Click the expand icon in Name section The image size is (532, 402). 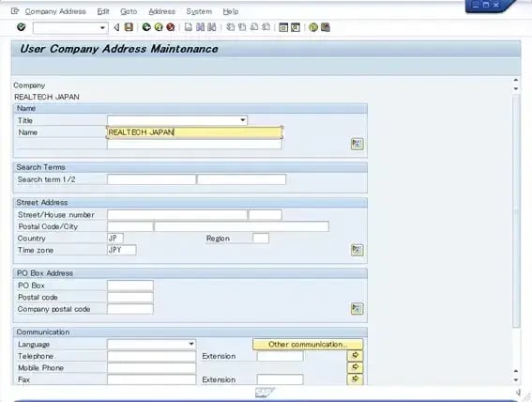point(357,144)
